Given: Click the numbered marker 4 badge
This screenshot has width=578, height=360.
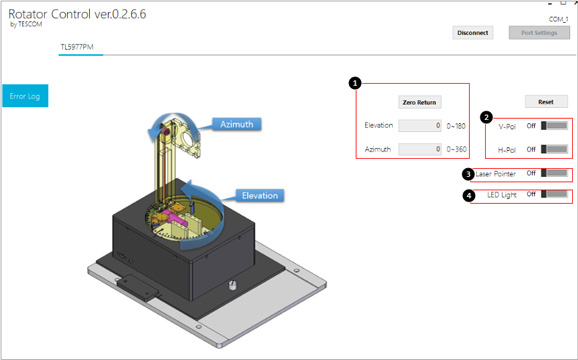Looking at the screenshot, I should tap(468, 195).
